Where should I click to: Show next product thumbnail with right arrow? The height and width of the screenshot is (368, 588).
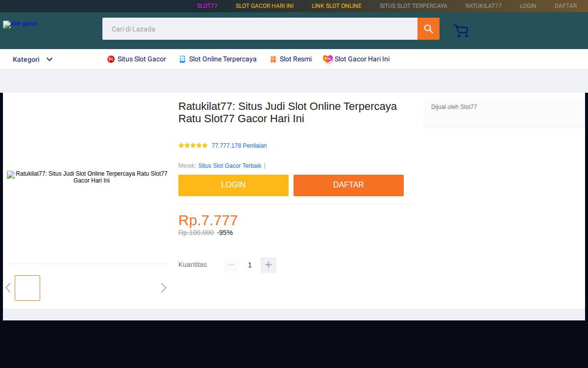coord(164,288)
